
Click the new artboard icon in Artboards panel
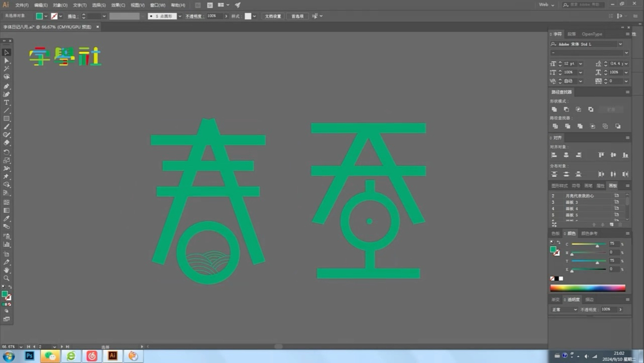tap(612, 224)
